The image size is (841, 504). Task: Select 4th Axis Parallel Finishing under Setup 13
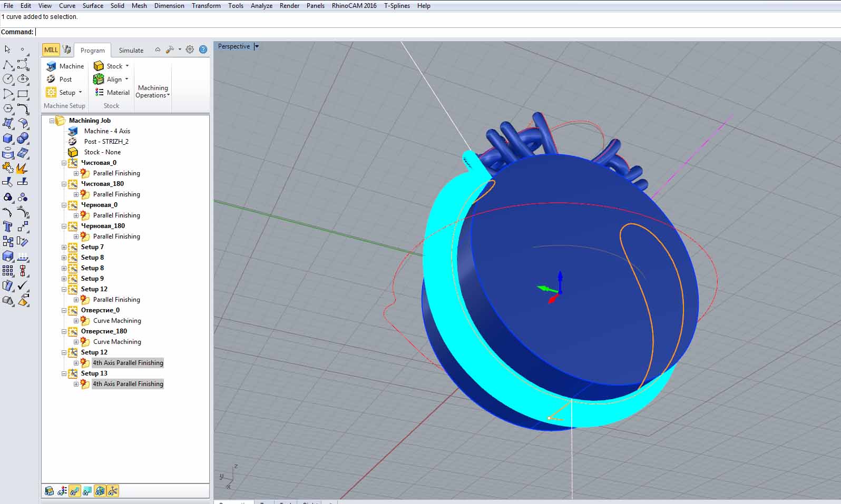coord(128,384)
